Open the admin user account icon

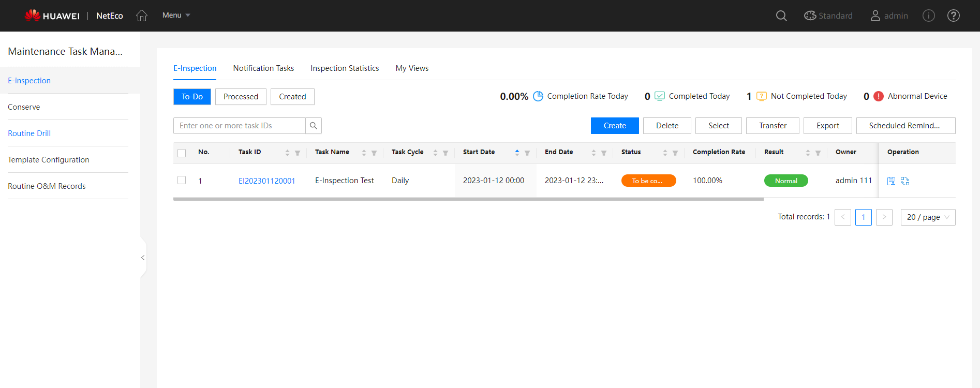pos(875,16)
